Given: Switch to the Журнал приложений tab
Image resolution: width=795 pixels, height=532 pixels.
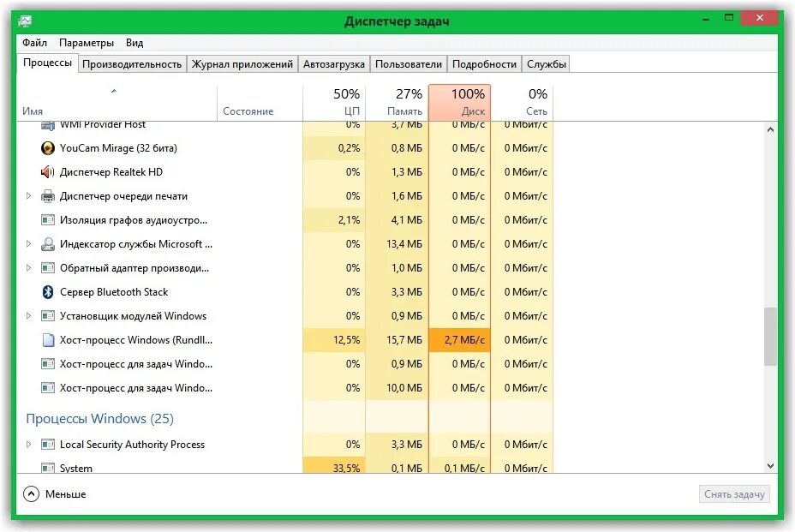Looking at the screenshot, I should pyautogui.click(x=242, y=64).
